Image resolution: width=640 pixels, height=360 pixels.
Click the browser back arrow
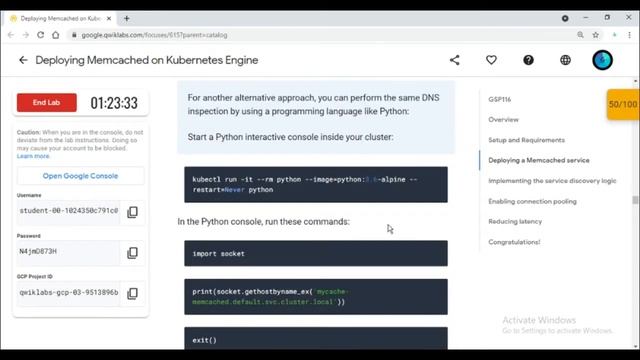point(11,35)
